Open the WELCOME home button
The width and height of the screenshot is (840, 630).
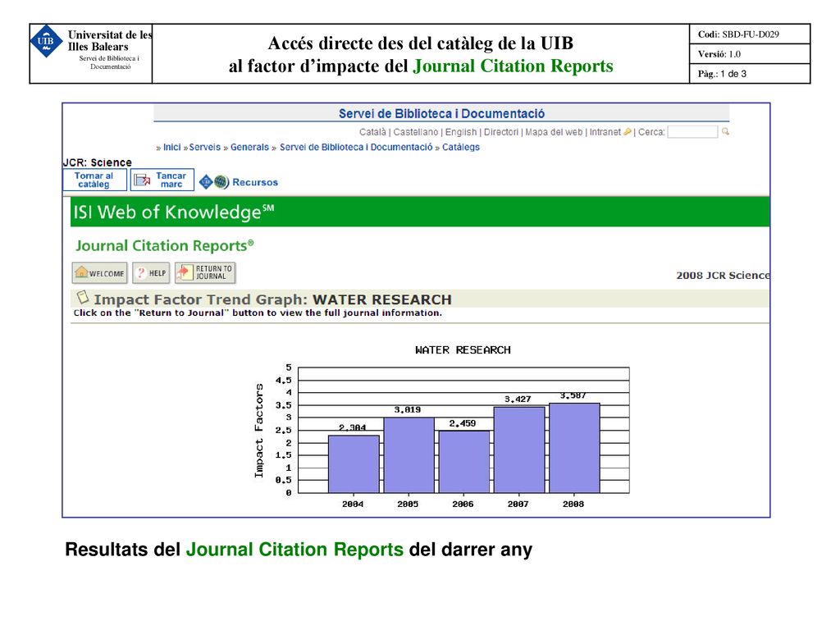pos(99,272)
